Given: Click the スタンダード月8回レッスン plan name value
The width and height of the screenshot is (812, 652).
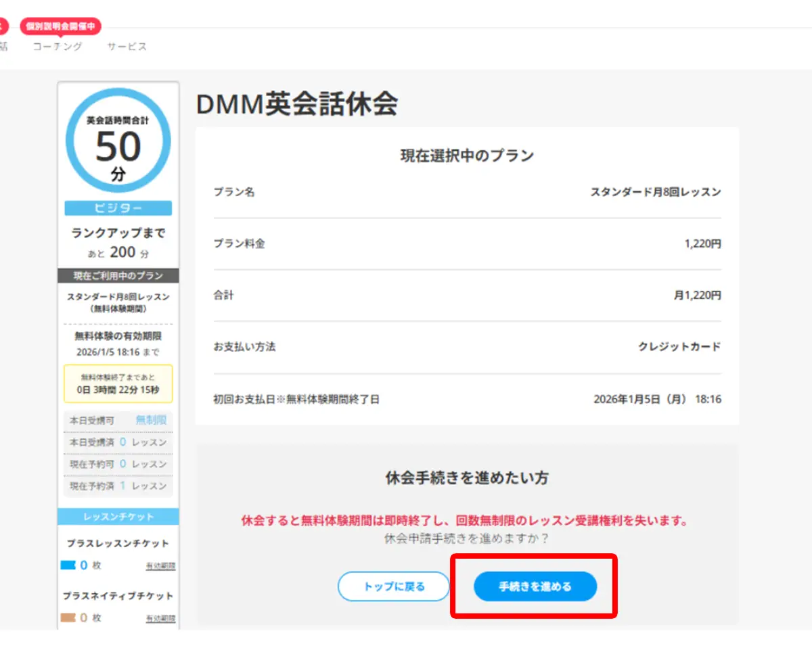Looking at the screenshot, I should click(655, 192).
